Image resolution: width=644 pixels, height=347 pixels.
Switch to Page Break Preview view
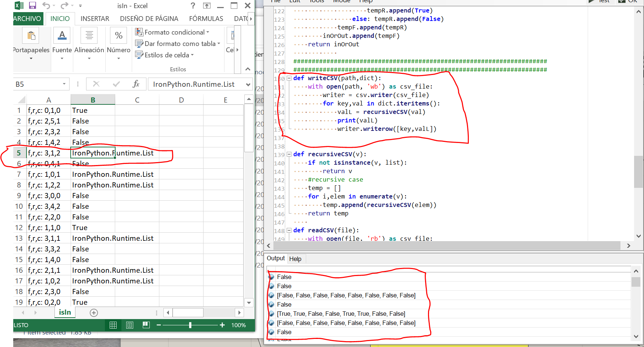pyautogui.click(x=146, y=325)
